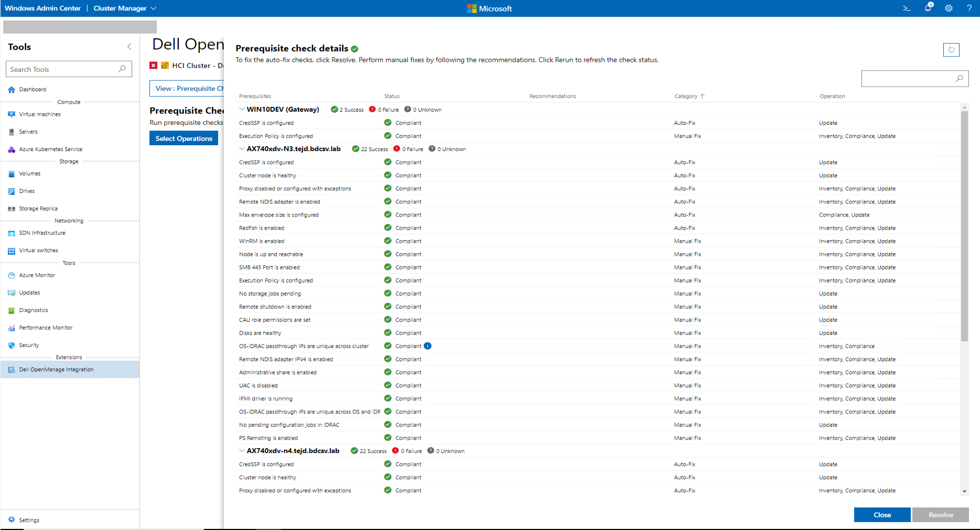Select Dell OpenManage Integration in sidebar
Screen dimensions: 980x530
click(x=56, y=369)
